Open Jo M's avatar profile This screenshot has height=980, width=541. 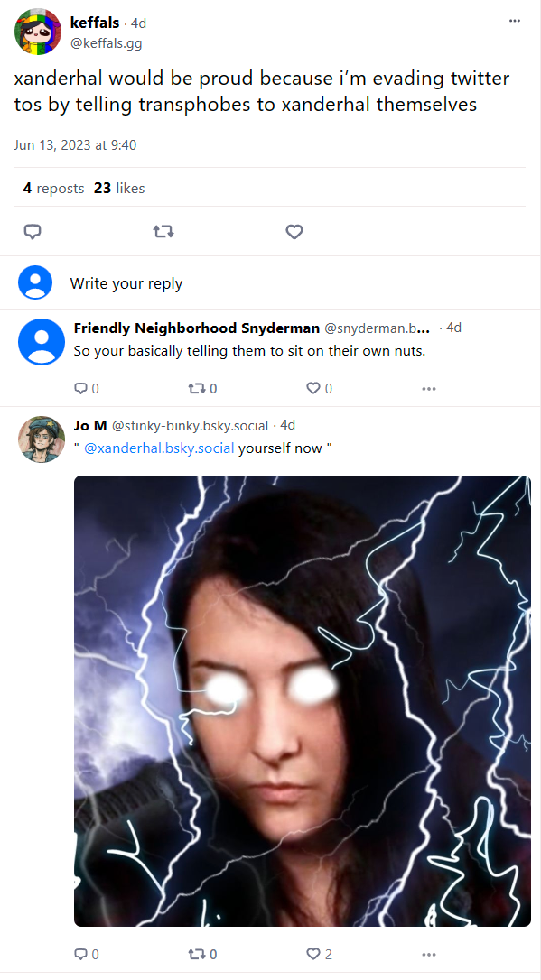(42, 439)
